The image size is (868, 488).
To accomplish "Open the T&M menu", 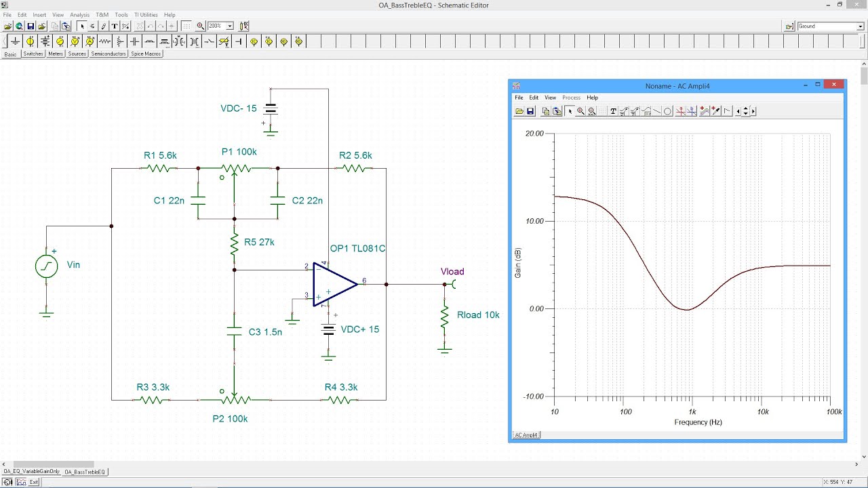I will (102, 15).
